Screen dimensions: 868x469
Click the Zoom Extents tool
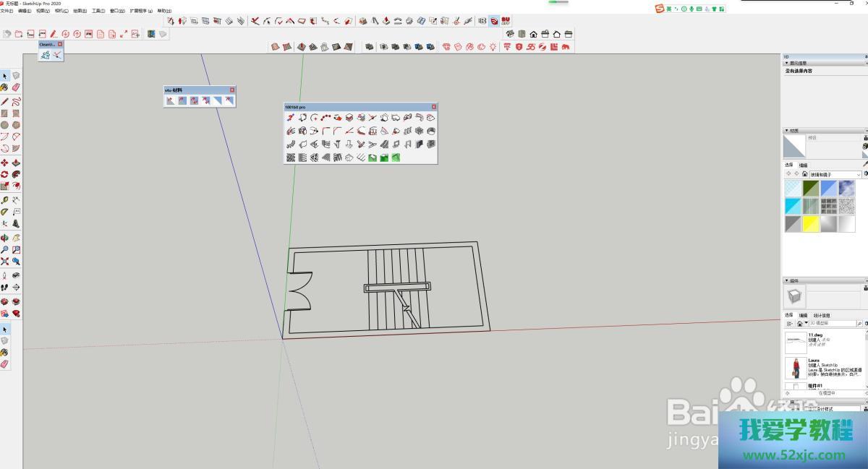(5, 261)
